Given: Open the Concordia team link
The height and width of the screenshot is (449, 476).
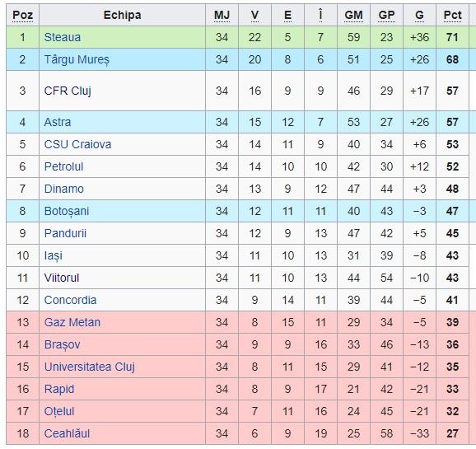Looking at the screenshot, I should click(x=70, y=300).
